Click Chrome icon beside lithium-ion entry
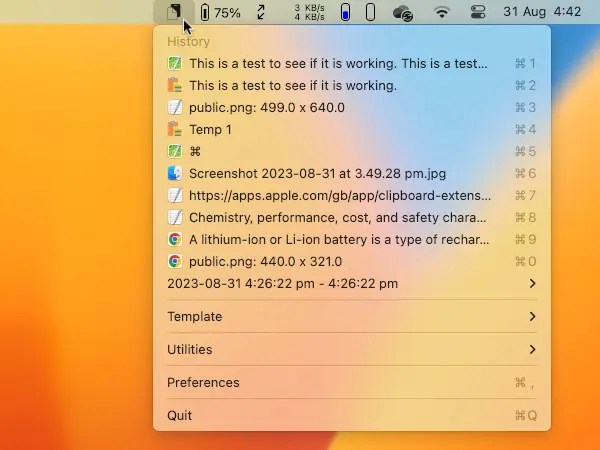Viewport: 600px width, 450px height. click(x=175, y=240)
